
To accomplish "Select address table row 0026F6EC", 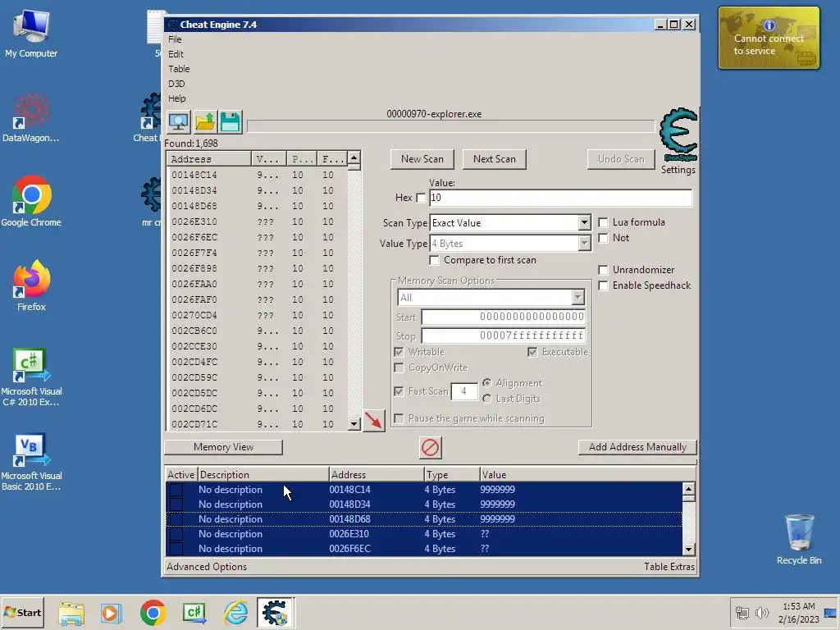I will [x=423, y=549].
